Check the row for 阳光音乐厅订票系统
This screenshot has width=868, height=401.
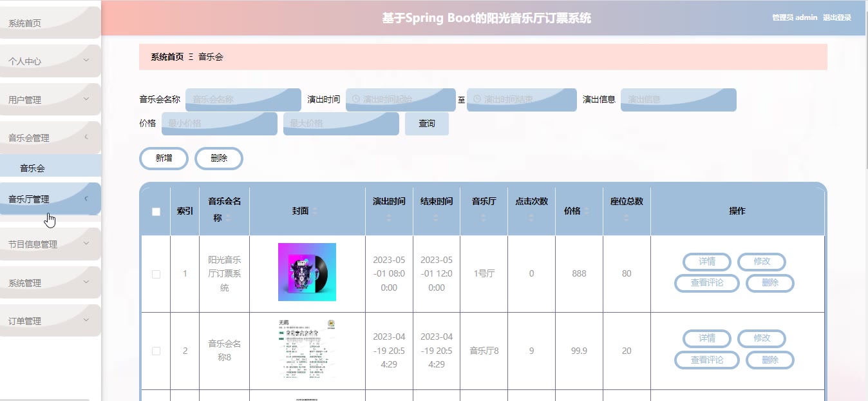pyautogui.click(x=156, y=274)
